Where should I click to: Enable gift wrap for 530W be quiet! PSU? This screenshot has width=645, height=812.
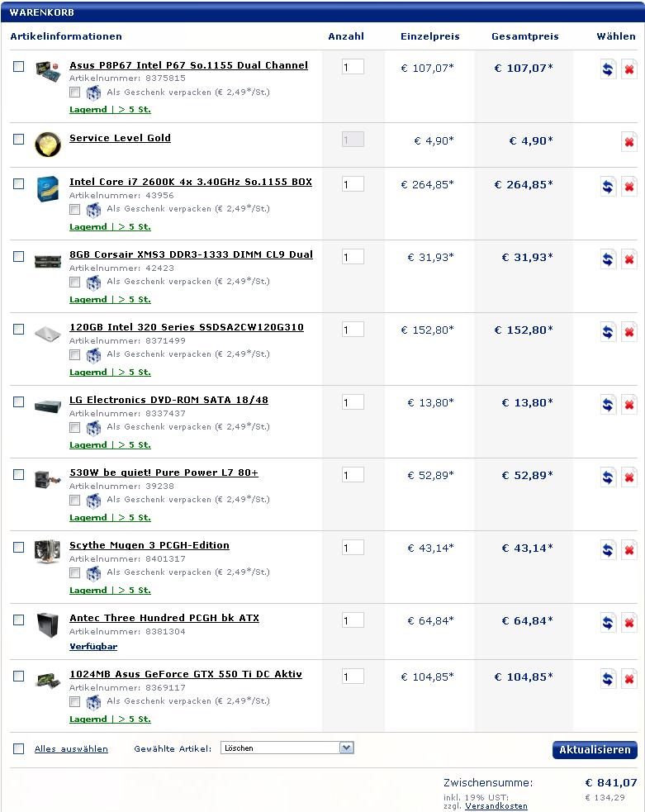[75, 501]
